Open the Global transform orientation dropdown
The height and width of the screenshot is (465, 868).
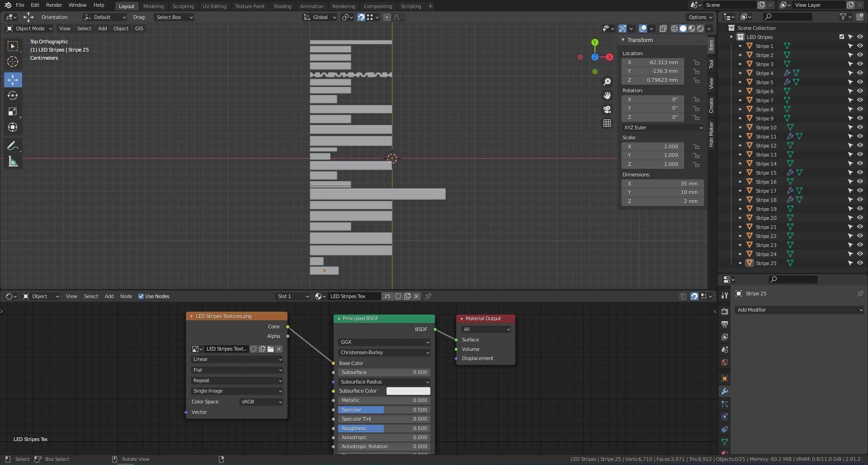point(320,17)
